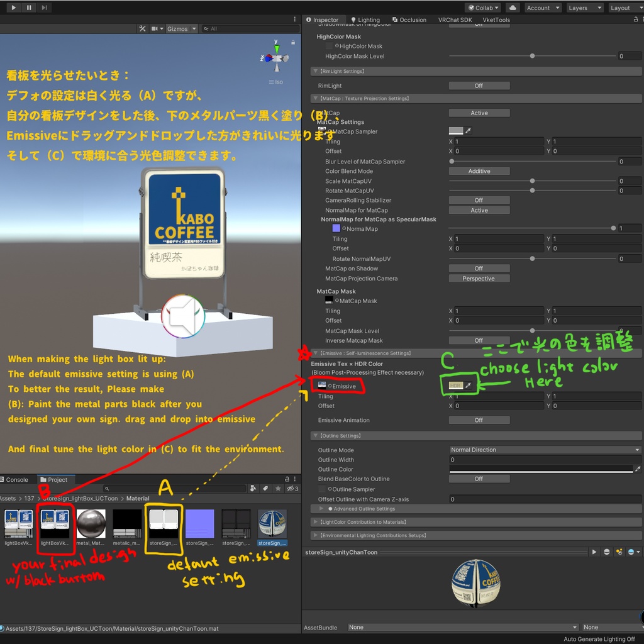Click the scene tools wrench icon
This screenshot has height=644, width=644.
coord(142,29)
